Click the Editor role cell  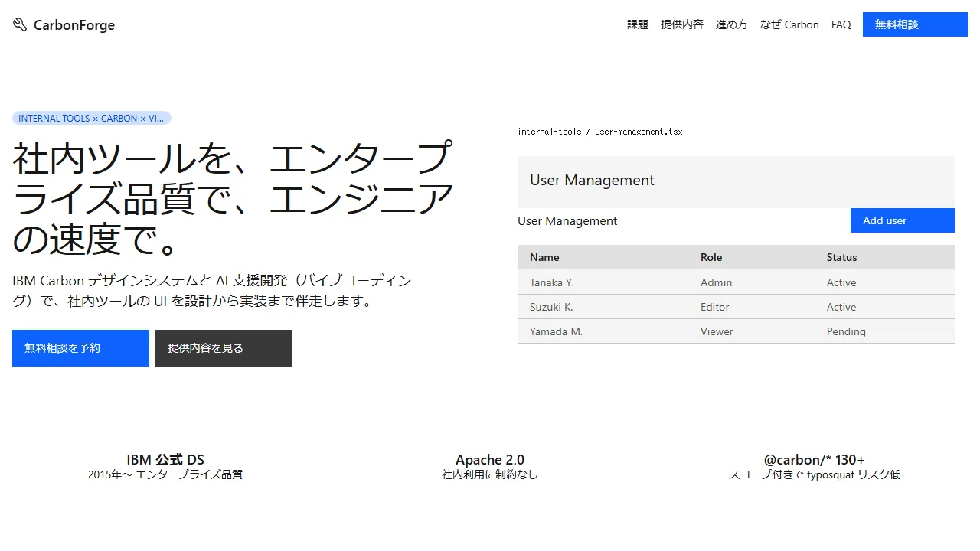[714, 307]
